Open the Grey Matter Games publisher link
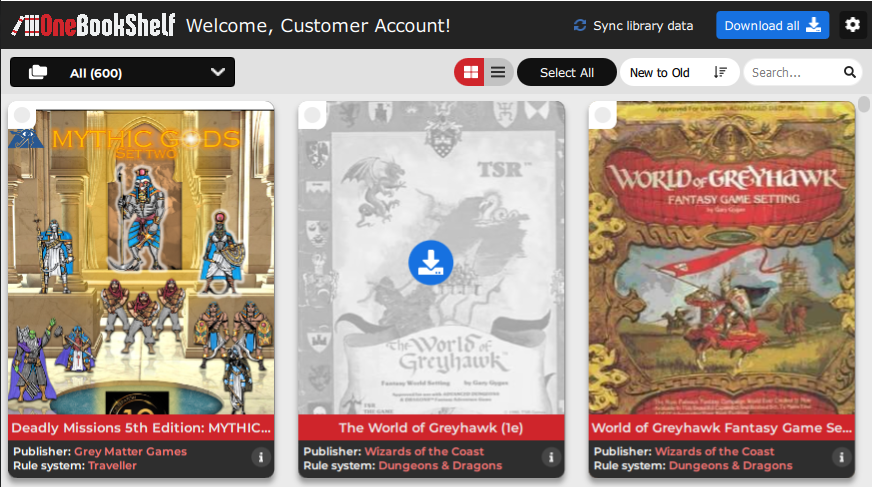 [x=130, y=451]
